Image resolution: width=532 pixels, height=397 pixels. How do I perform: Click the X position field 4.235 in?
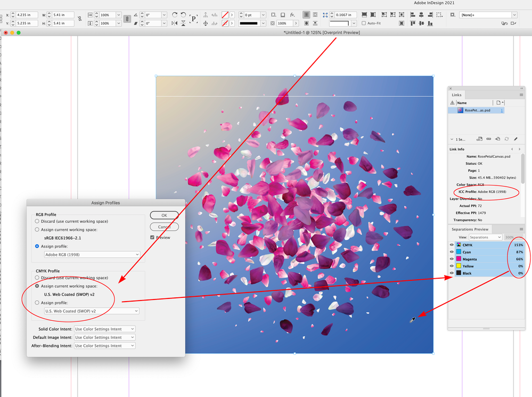tap(27, 15)
